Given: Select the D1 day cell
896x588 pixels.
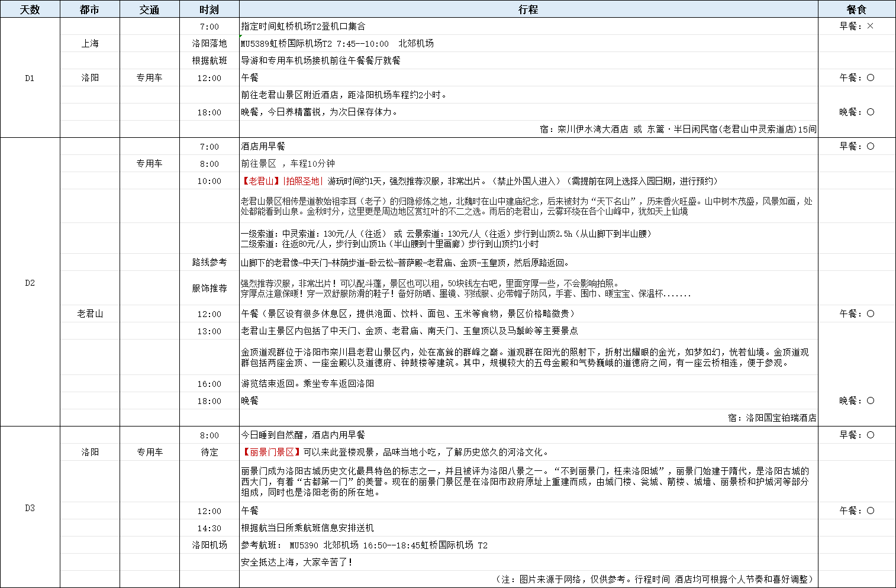Looking at the screenshot, I should pyautogui.click(x=30, y=78).
